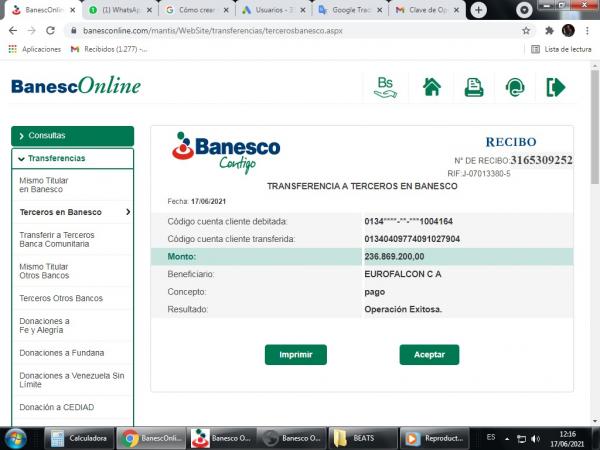Open the BEATS folder in taskbar
This screenshot has width=600, height=450.
[363, 438]
